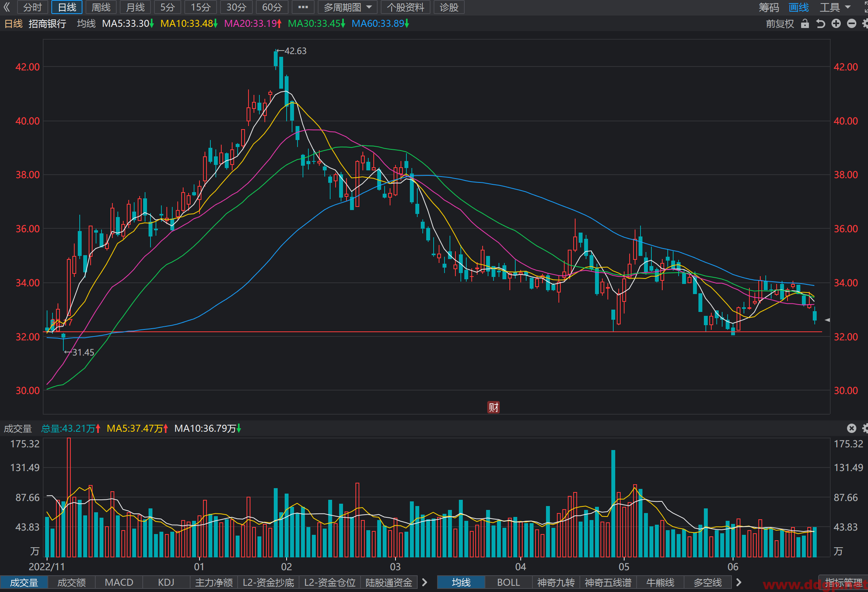Click the undo arrow icon
The image size is (868, 592).
[821, 24]
